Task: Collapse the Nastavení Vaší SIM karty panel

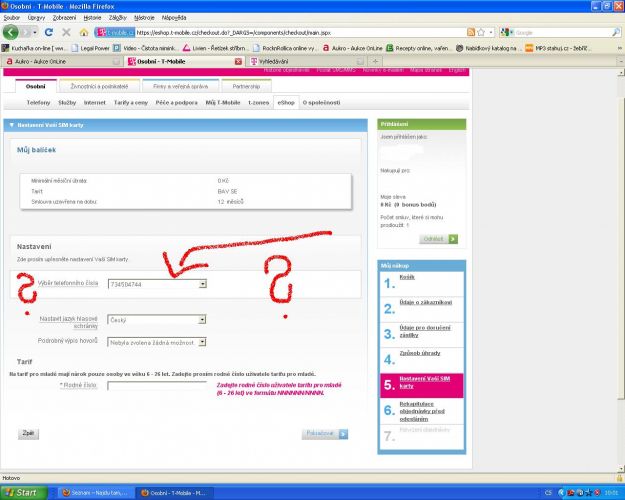Action: point(12,125)
